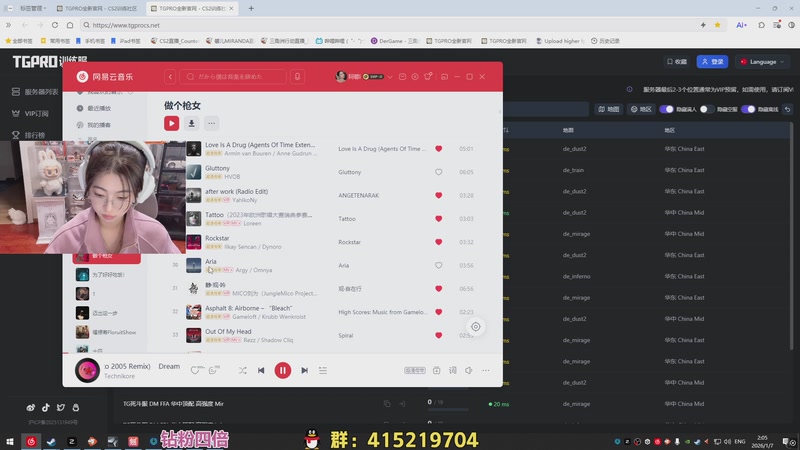Viewport: 800px width, 450px height.
Task: Reload the browser page
Action: coord(55,25)
